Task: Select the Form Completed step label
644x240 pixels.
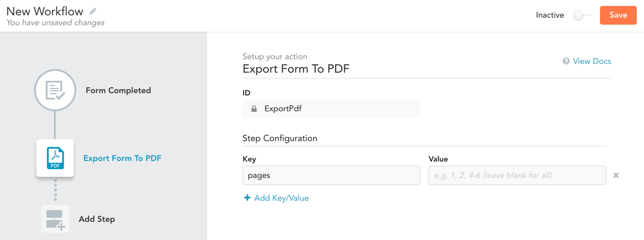Action: [x=118, y=90]
